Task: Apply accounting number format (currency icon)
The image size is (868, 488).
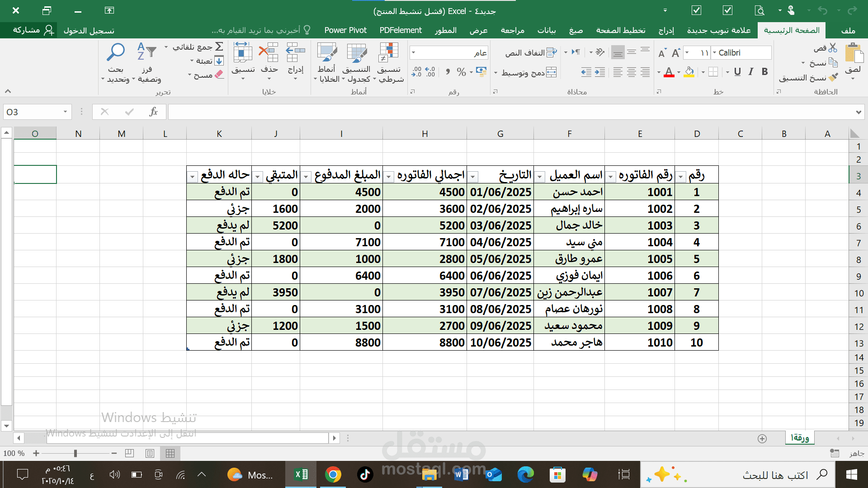Action: (481, 71)
